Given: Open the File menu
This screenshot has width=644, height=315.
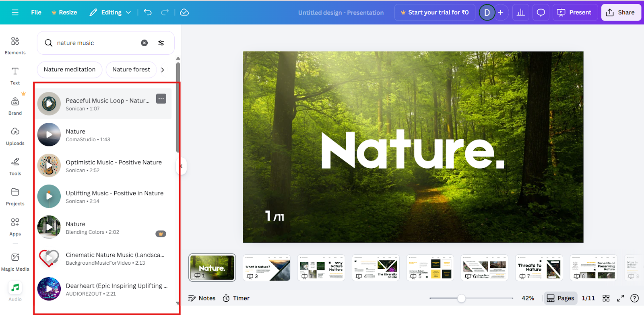Looking at the screenshot, I should (x=36, y=12).
